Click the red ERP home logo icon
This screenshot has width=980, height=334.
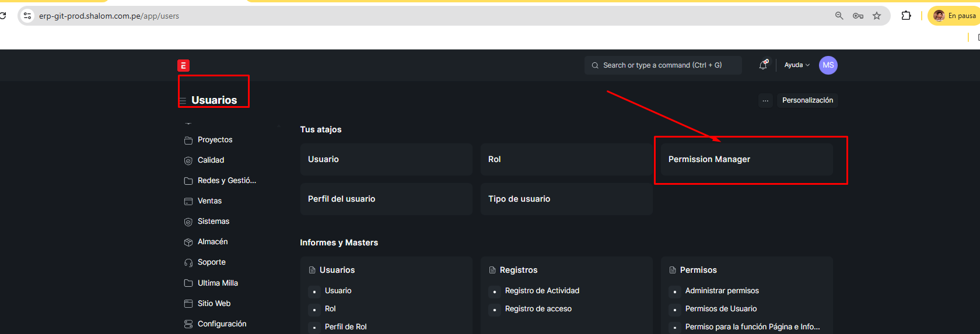(183, 66)
